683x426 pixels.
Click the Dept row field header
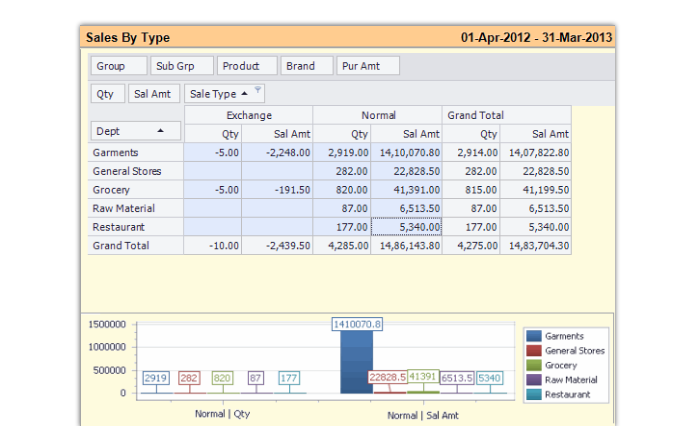tap(135, 131)
